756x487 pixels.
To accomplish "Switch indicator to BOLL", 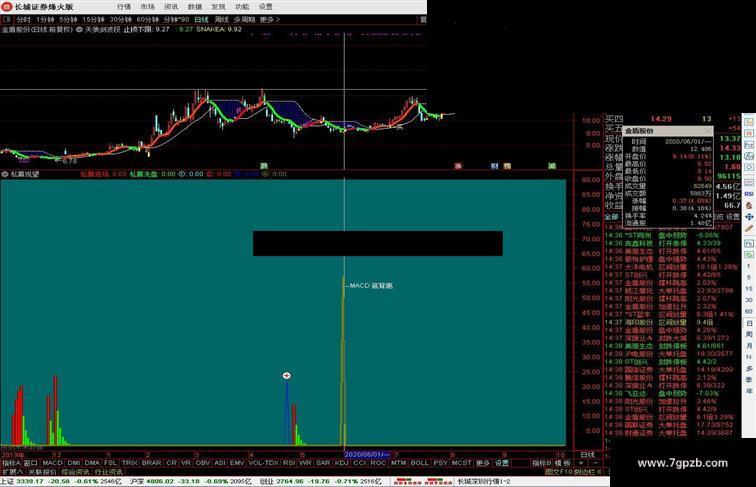I will pos(419,462).
